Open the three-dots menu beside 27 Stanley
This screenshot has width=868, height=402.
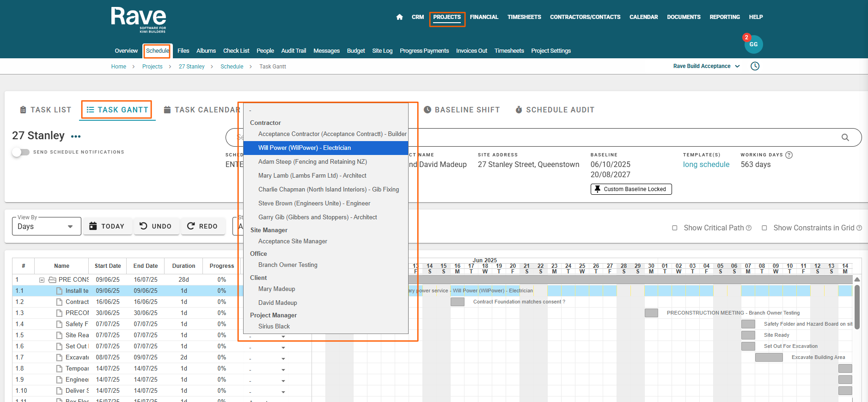point(76,136)
